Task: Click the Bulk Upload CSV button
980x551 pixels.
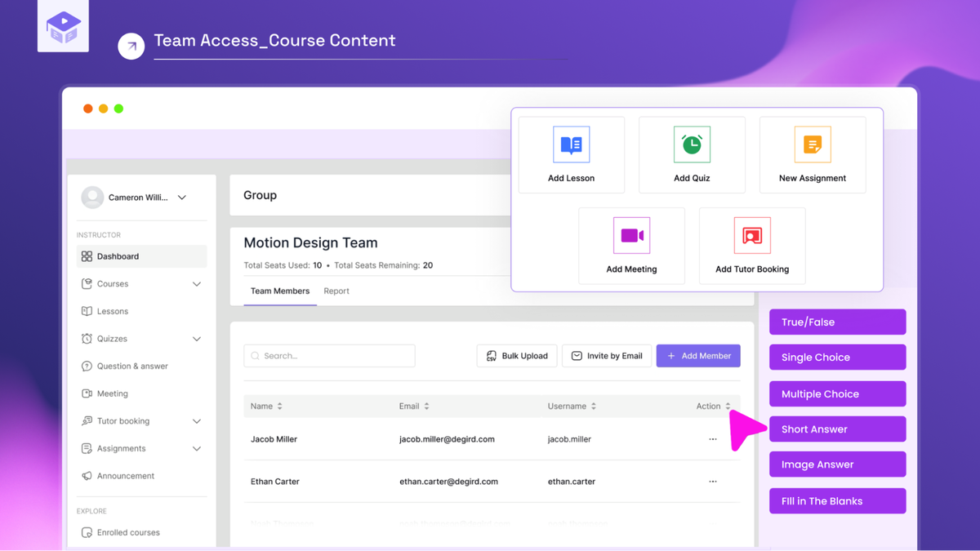Action: point(517,356)
